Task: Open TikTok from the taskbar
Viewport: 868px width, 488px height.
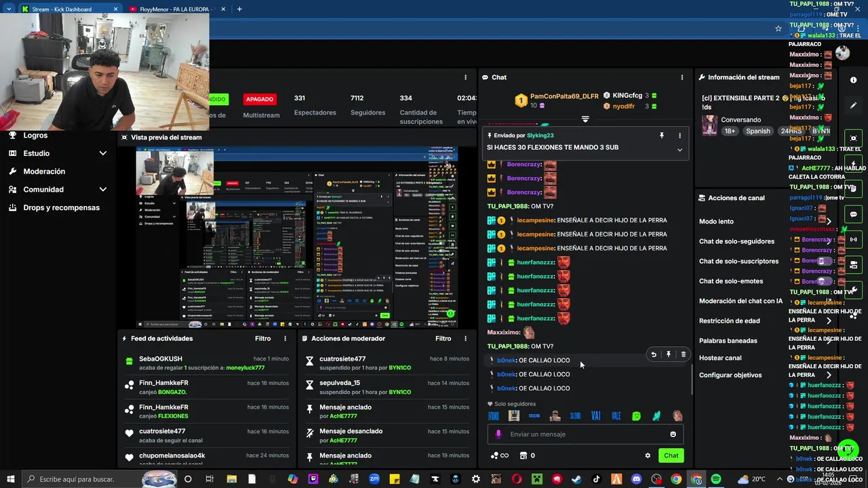Action: tap(597, 479)
